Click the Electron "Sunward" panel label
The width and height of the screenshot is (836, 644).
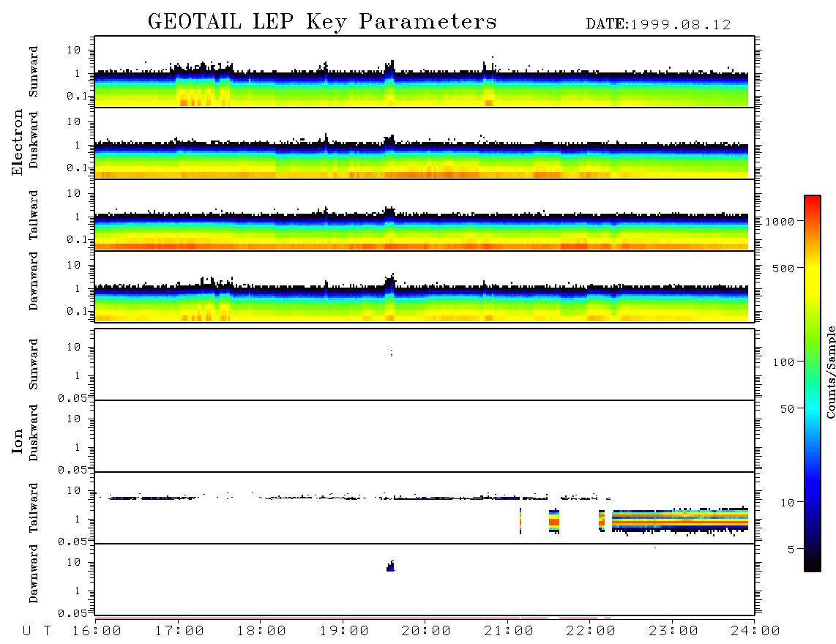tap(34, 72)
